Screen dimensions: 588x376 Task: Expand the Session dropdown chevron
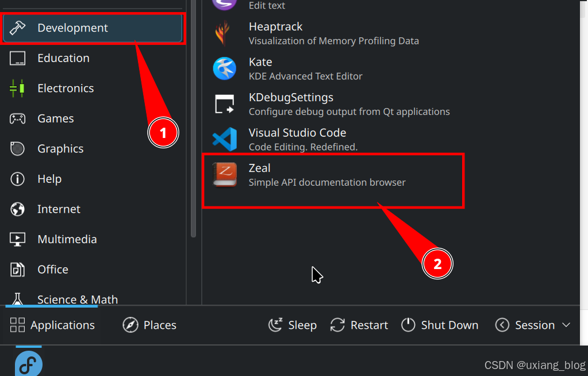pos(566,325)
